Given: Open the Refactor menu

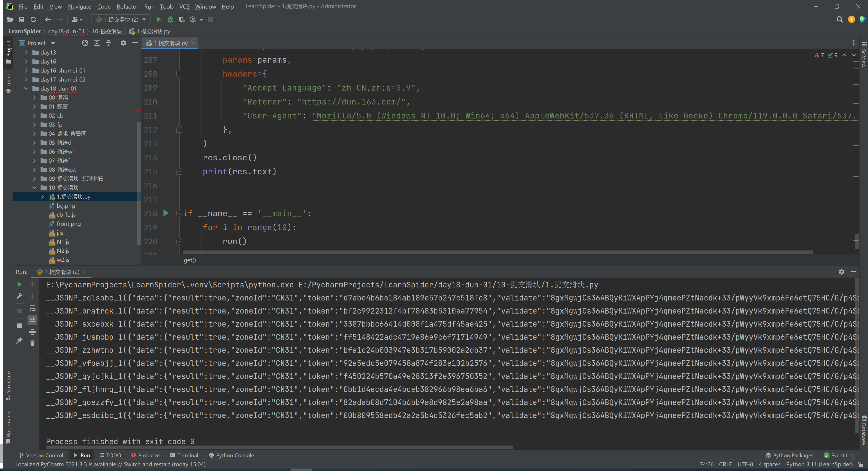Looking at the screenshot, I should [x=127, y=6].
